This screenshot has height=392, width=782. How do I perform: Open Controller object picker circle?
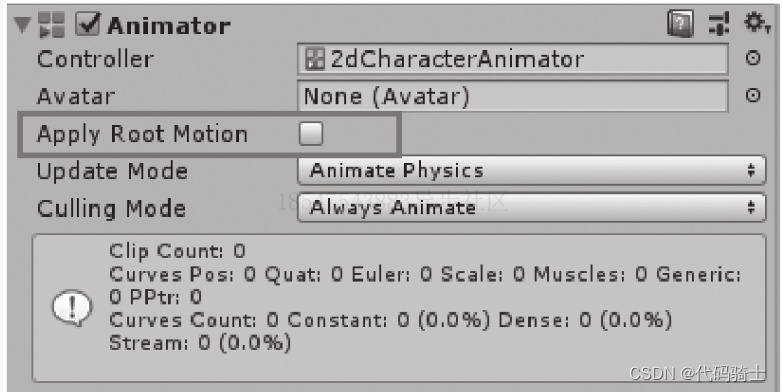tap(753, 58)
